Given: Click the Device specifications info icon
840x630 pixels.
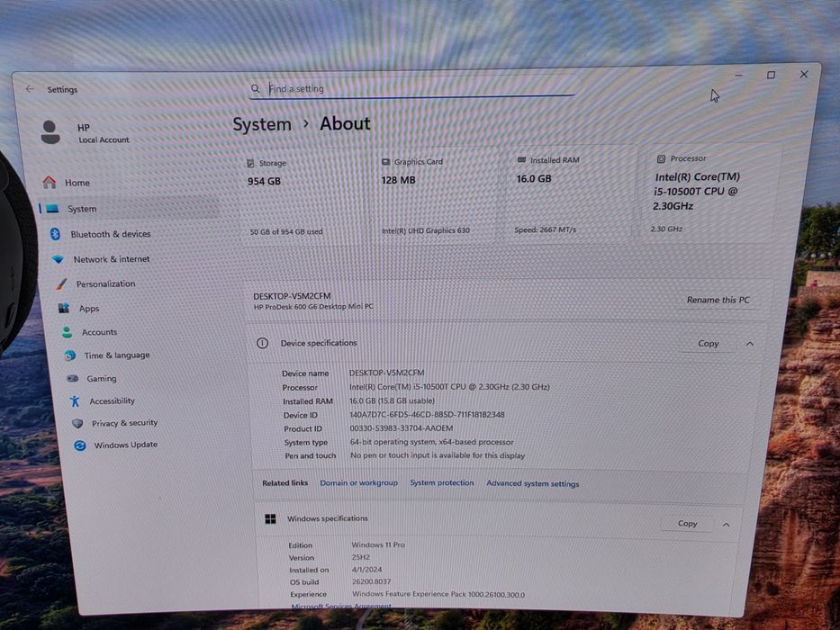Looking at the screenshot, I should tap(262, 344).
